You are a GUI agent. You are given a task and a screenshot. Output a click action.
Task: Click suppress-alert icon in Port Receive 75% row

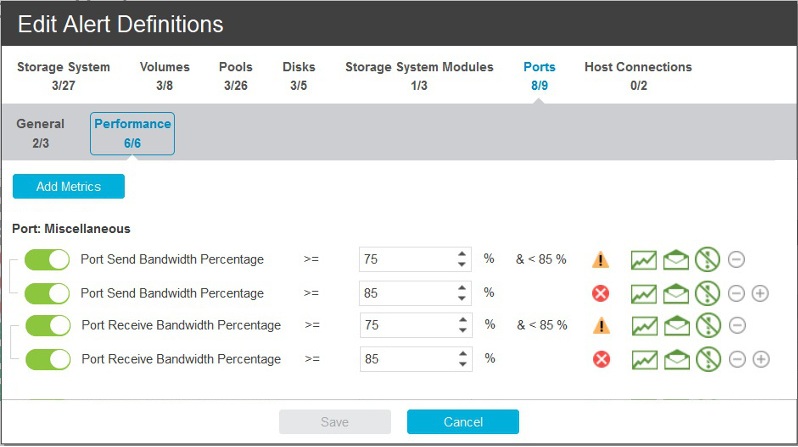tap(708, 325)
